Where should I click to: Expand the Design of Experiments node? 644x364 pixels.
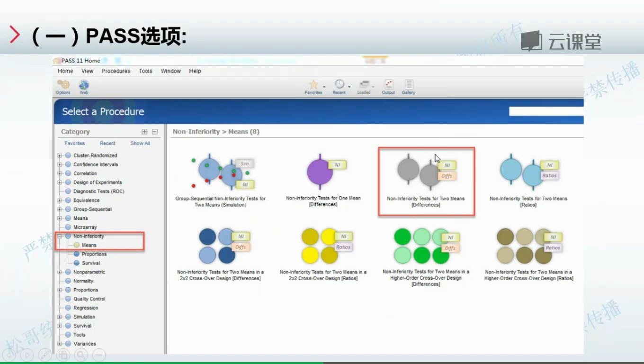pyautogui.click(x=60, y=182)
